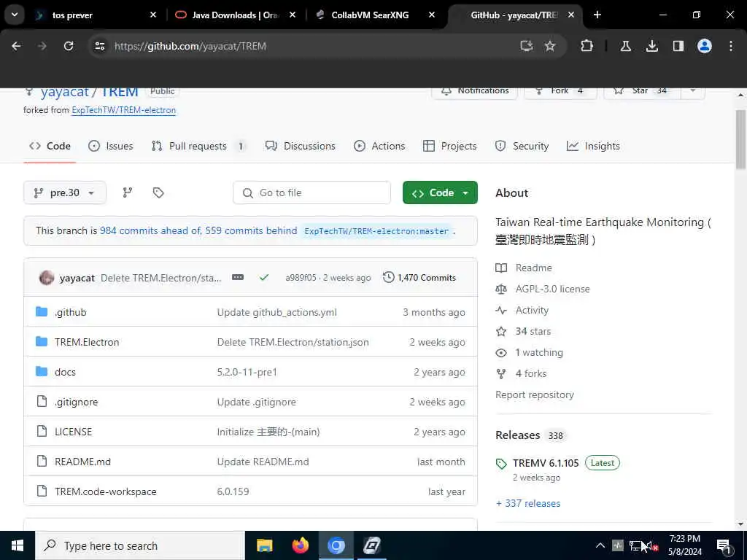The width and height of the screenshot is (747, 560).
Task: Open the '34 stars' link
Action: [x=533, y=332]
